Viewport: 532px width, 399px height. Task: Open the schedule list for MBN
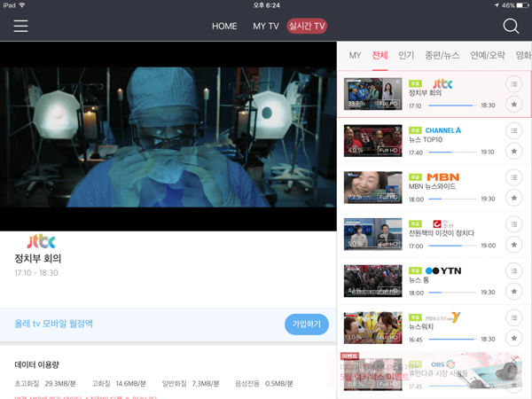point(514,177)
